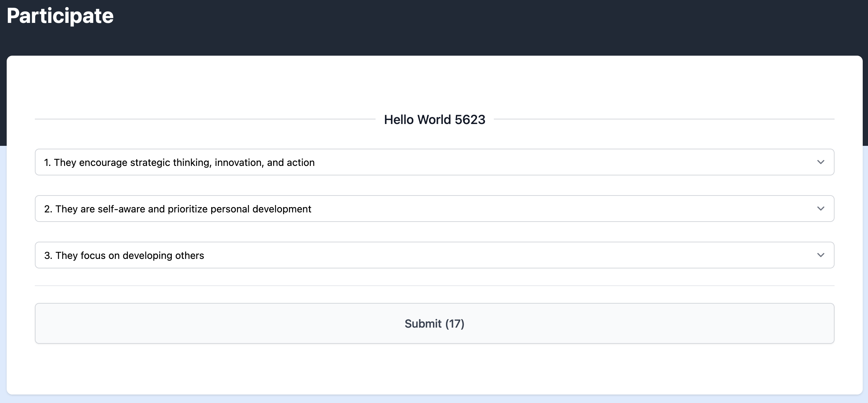
Task: Click the line right of Hello World 5623
Action: point(663,119)
